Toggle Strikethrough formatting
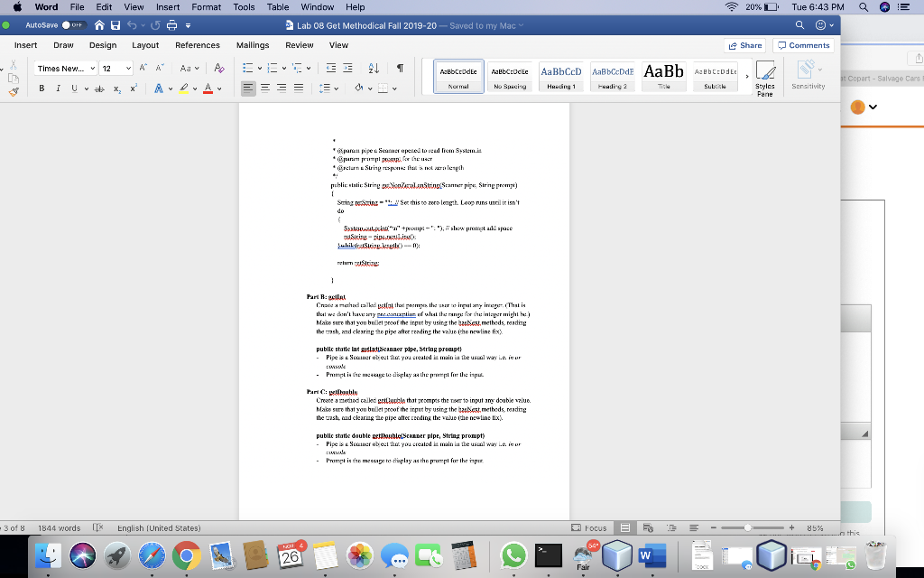924x578 pixels. click(99, 89)
